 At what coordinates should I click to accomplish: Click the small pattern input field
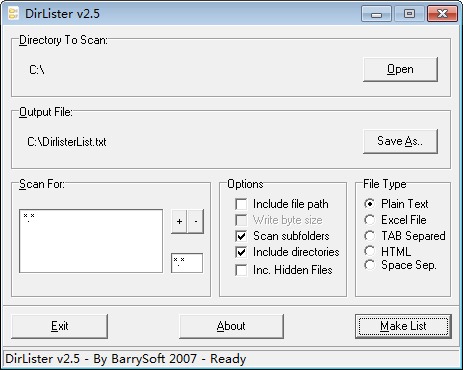(187, 263)
